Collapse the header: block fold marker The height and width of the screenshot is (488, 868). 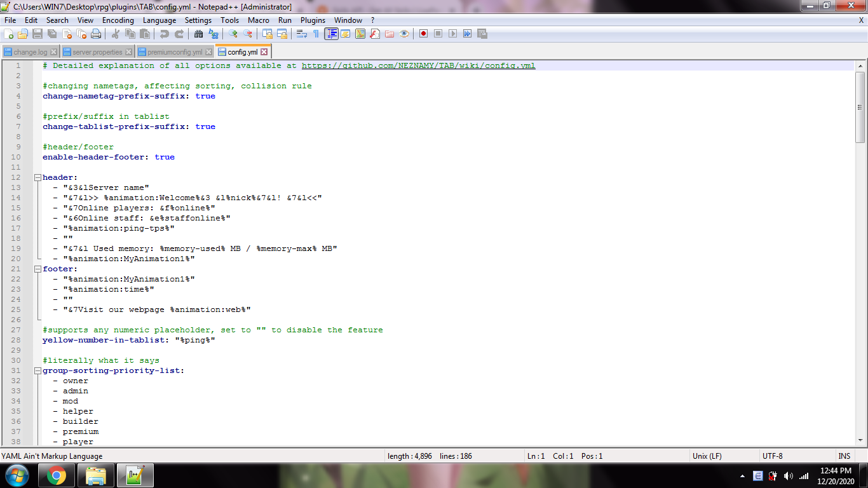(37, 178)
